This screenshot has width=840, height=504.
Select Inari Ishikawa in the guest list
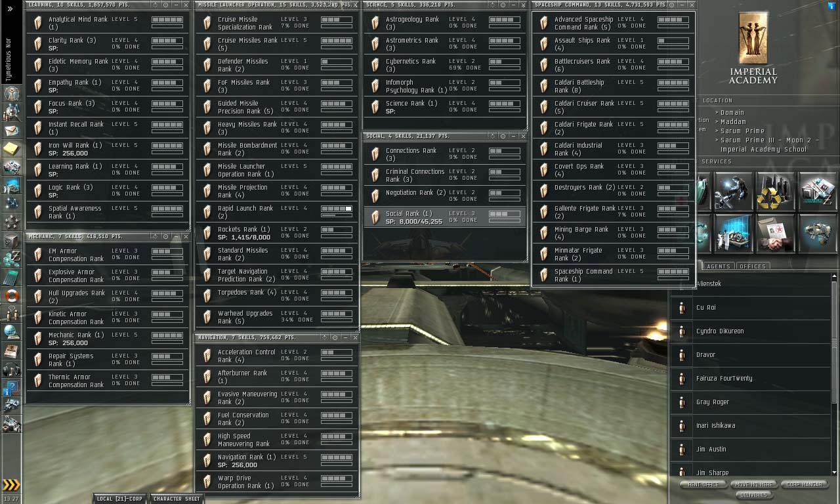751,426
